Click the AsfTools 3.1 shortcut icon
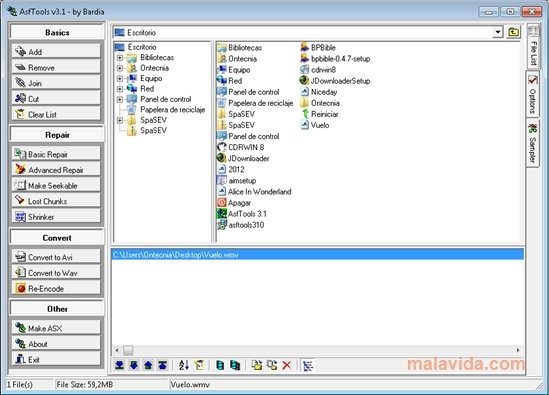Viewport: 549px width, 395px height. pos(222,214)
